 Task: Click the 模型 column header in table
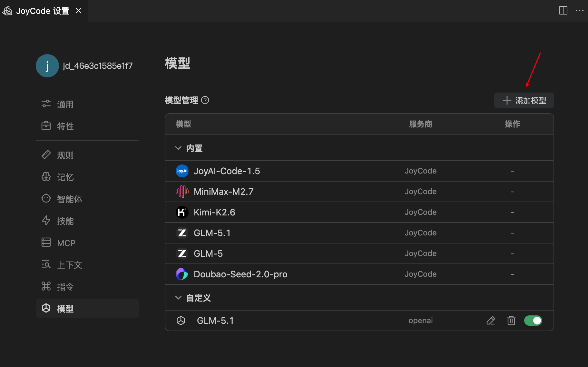183,124
